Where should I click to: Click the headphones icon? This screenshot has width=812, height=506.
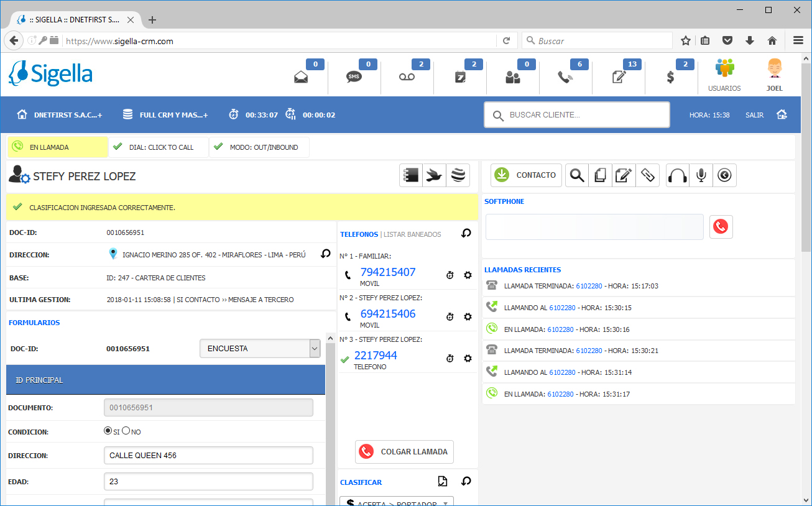[x=678, y=175]
